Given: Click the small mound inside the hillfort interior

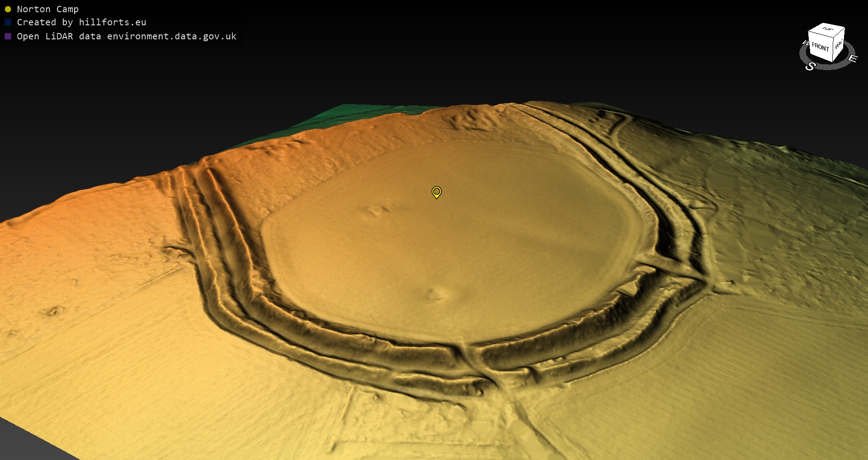Looking at the screenshot, I should point(436,294).
